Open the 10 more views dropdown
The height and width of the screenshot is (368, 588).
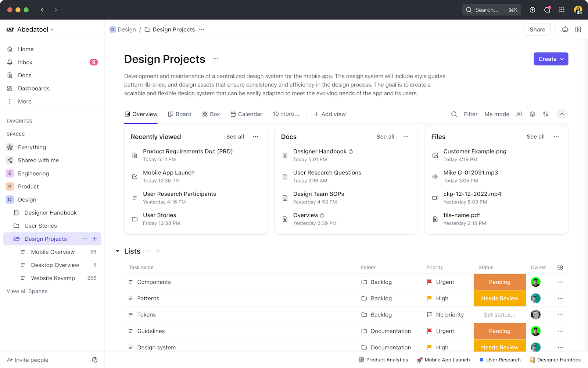pyautogui.click(x=286, y=114)
